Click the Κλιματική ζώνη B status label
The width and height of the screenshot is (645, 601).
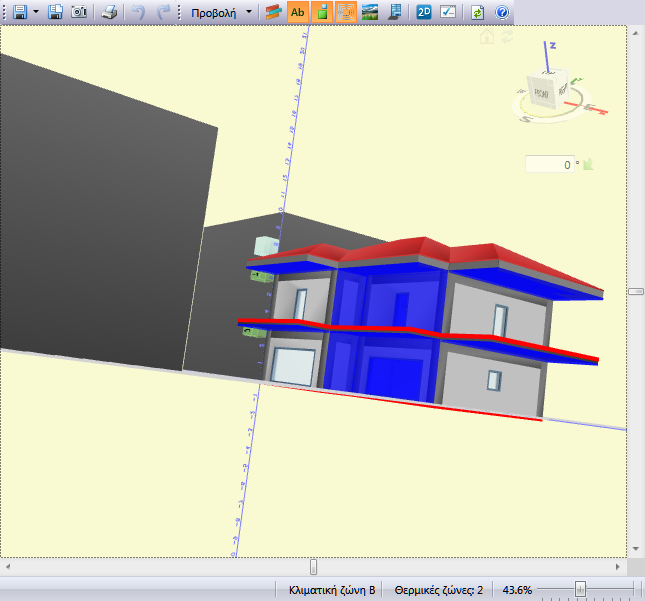(331, 590)
